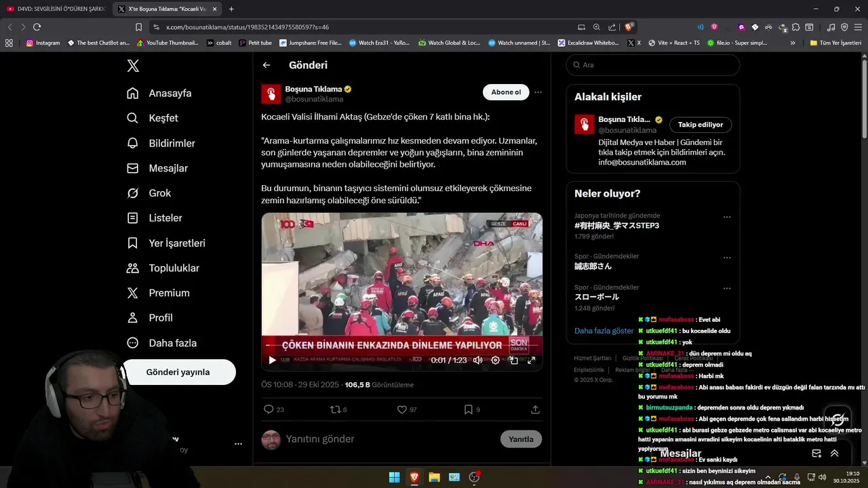
Task: Mute the video volume
Action: pyautogui.click(x=477, y=360)
